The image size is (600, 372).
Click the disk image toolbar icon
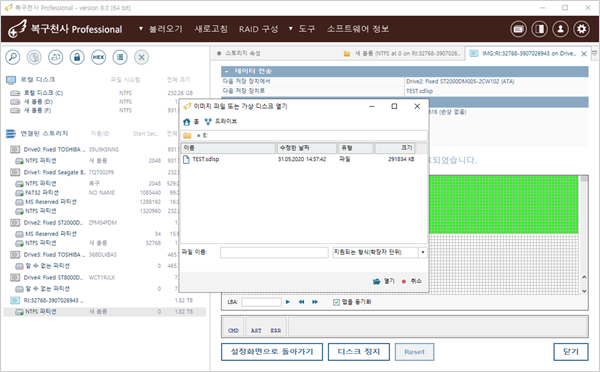coord(55,57)
